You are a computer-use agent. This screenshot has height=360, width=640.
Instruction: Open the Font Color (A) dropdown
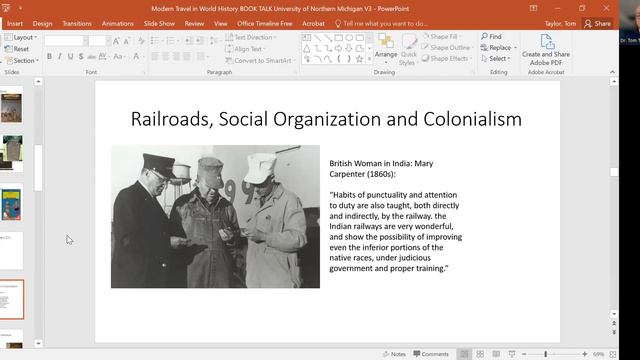138,56
